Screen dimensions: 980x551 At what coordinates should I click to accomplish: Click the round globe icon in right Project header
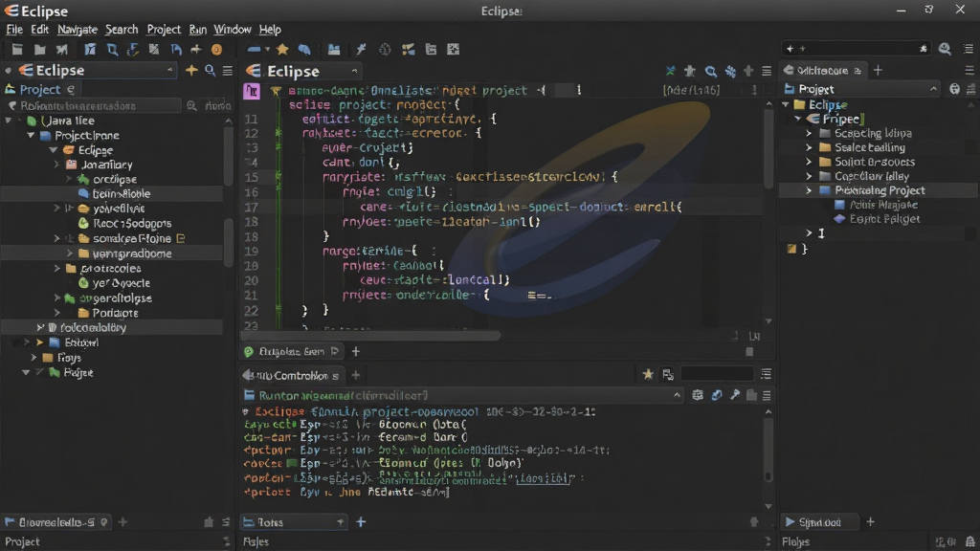[954, 89]
